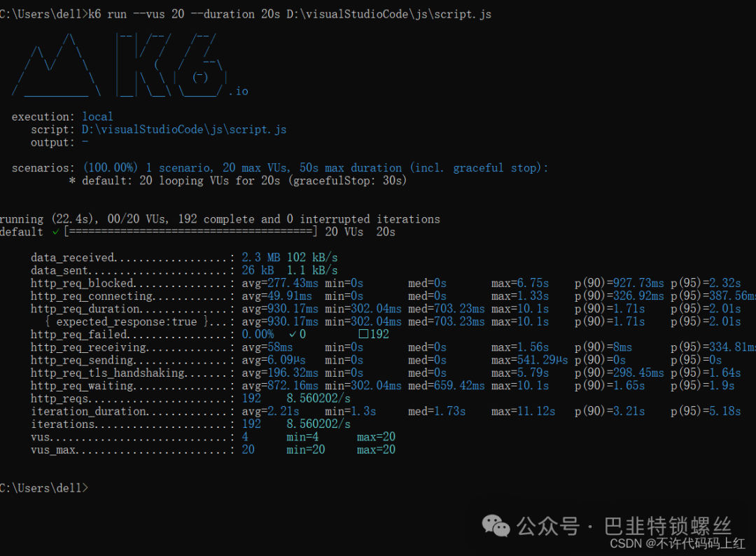Click 'min=1.3s' value
The height and width of the screenshot is (556, 756).
[x=351, y=412]
